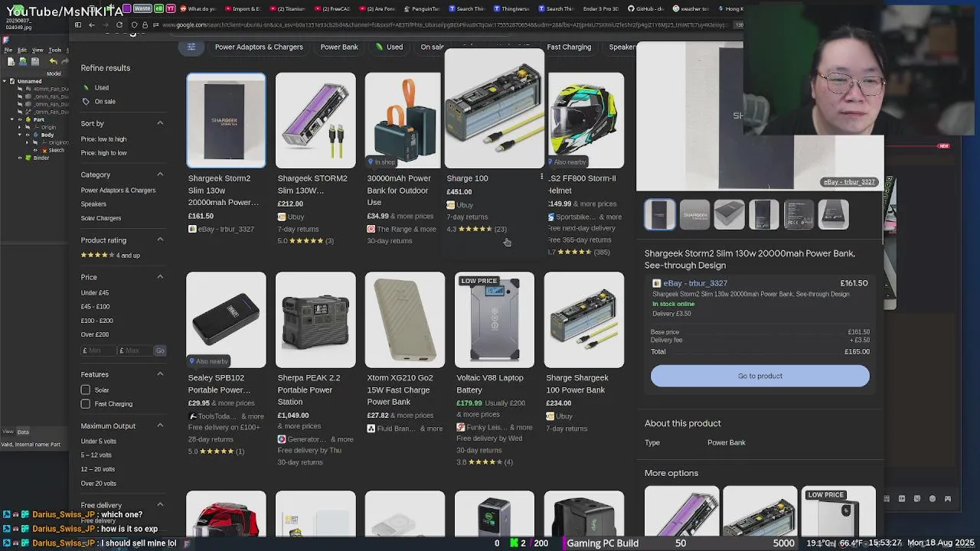Image resolution: width=980 pixels, height=551 pixels.
Task: Tick the Fast Charging feature checkbox
Action: tap(86, 403)
